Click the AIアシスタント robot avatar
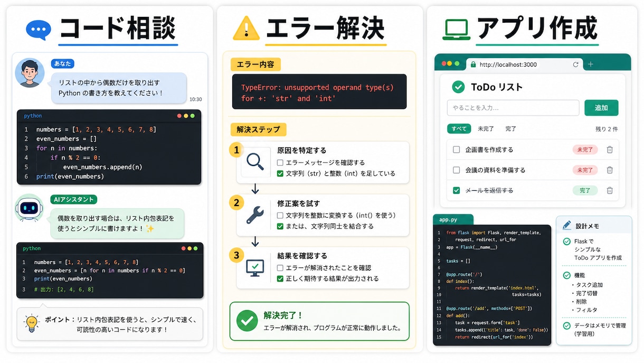 click(x=29, y=209)
